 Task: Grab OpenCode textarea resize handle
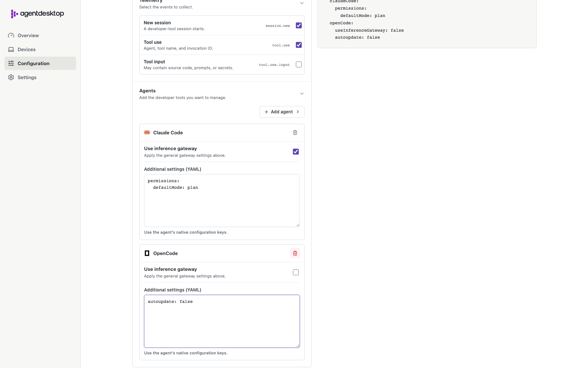click(x=298, y=346)
